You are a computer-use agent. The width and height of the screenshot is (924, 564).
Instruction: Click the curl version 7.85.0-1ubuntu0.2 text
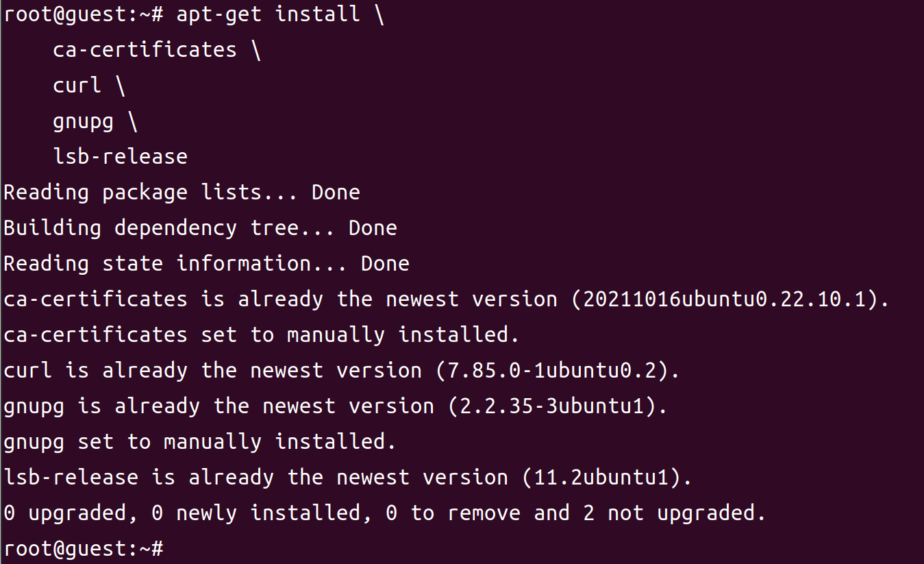(551, 371)
